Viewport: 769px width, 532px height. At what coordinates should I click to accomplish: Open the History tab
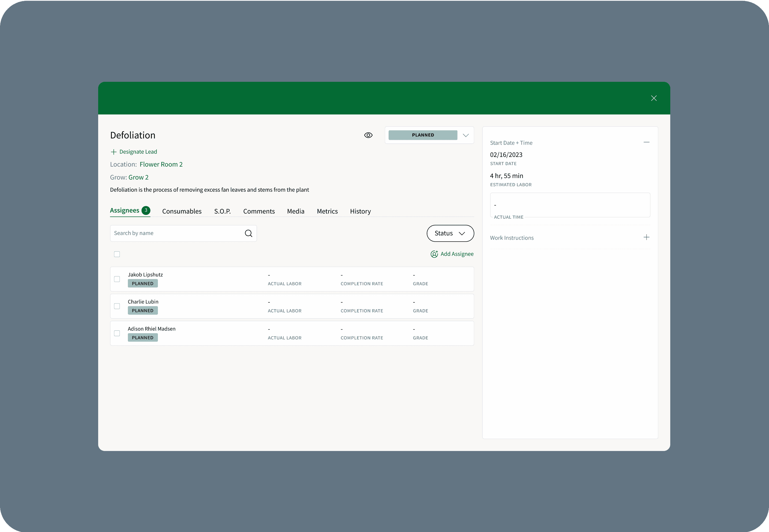pos(360,211)
